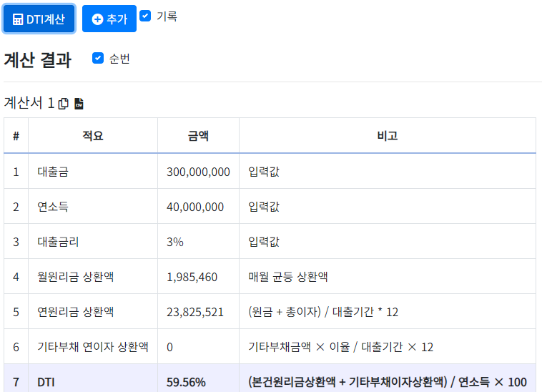542x392 pixels.
Task: Select the 입력값 note in 대출금리 row
Action: click(264, 242)
